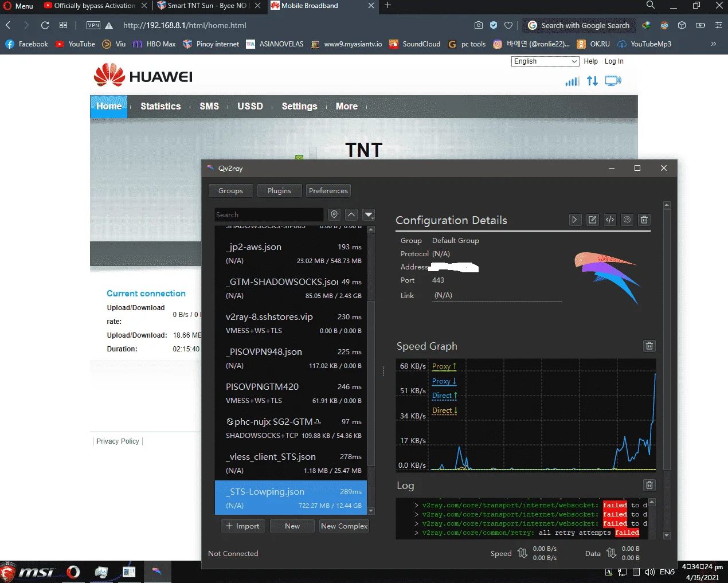The height and width of the screenshot is (583, 728).
Task: Clear the Speed Graph with its trash icon
Action: click(649, 346)
